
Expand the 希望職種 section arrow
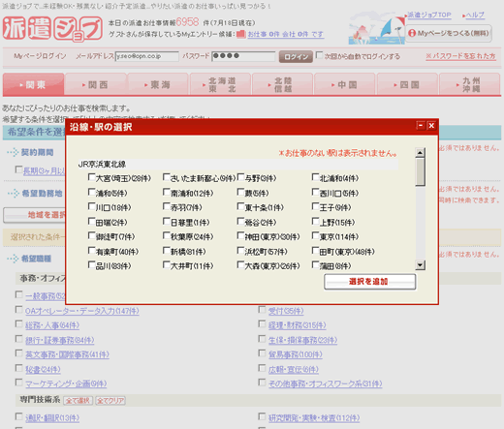(x=13, y=259)
